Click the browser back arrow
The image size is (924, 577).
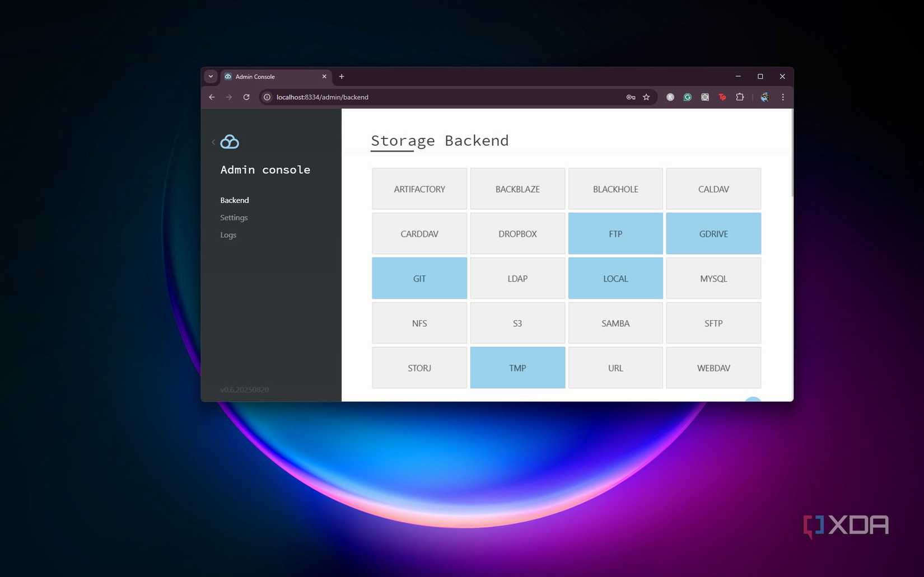point(212,97)
